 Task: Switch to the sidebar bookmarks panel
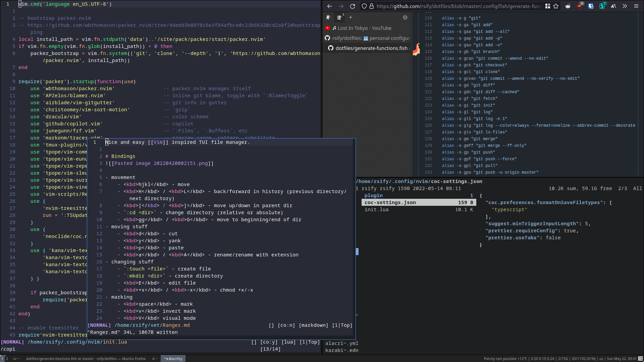coord(328,17)
